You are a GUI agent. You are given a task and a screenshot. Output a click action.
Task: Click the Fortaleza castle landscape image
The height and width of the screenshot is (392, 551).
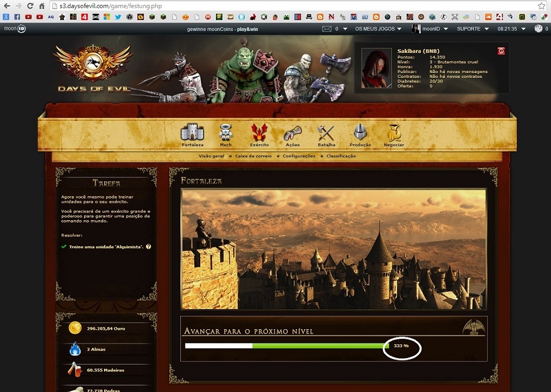click(x=333, y=249)
